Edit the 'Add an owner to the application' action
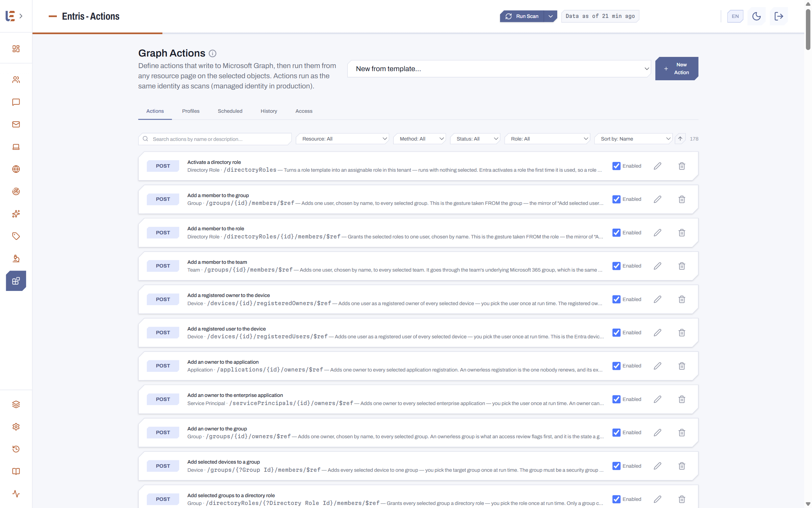The image size is (812, 508). click(657, 366)
